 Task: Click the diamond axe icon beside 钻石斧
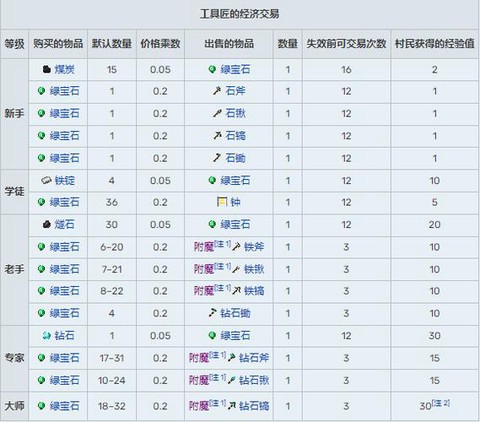coord(232,358)
